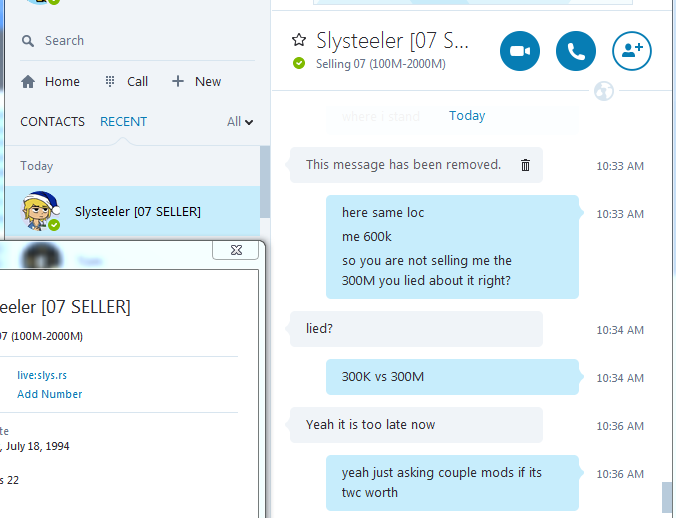Screen dimensions: 676x518
Task: Click into the Search field
Action: pos(137,41)
